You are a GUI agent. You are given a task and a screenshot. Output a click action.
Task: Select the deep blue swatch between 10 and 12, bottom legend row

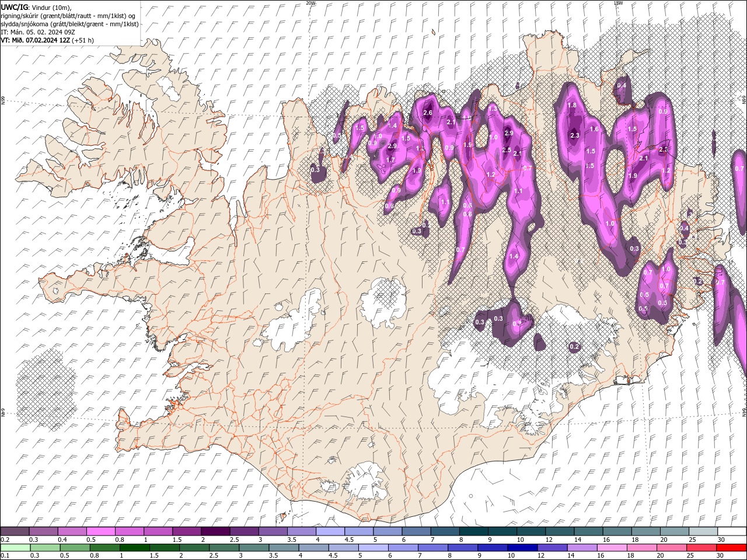click(x=522, y=548)
